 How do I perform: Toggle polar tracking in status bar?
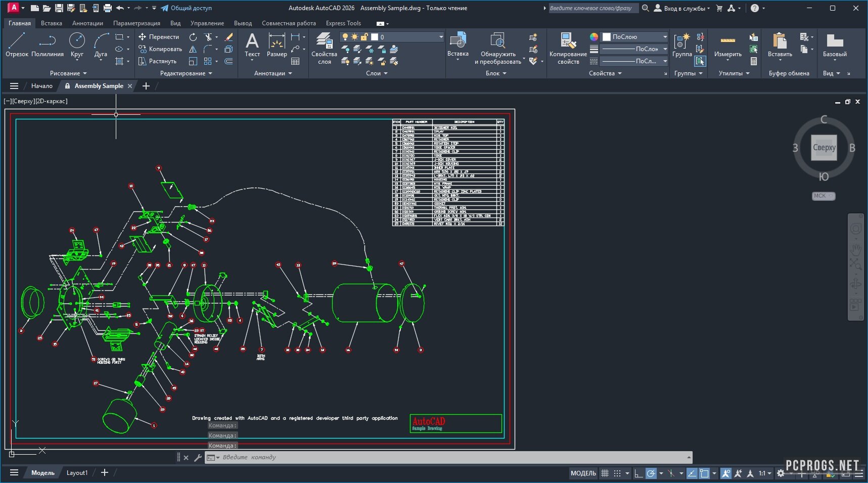coord(651,473)
